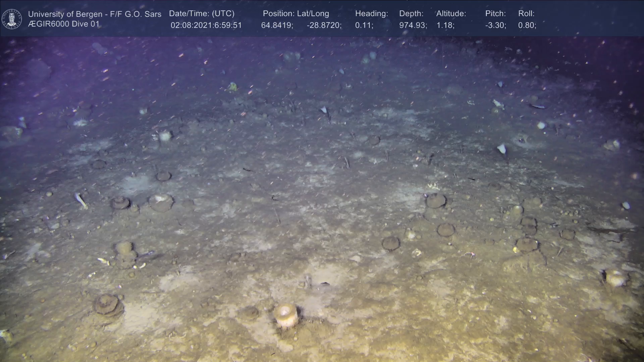Click the Altitude label
The image size is (644, 362).
point(451,13)
